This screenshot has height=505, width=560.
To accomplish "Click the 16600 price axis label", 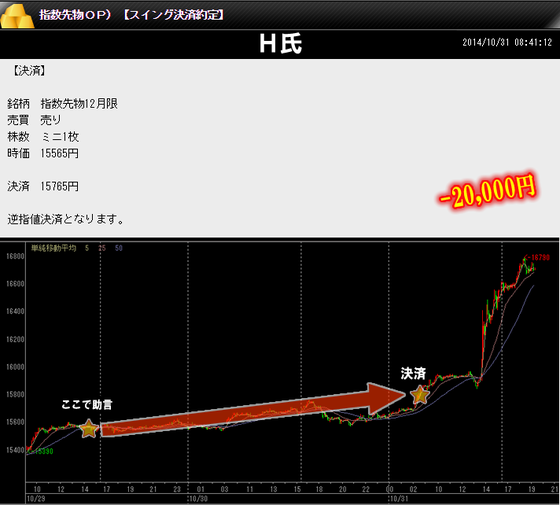I will [x=15, y=284].
